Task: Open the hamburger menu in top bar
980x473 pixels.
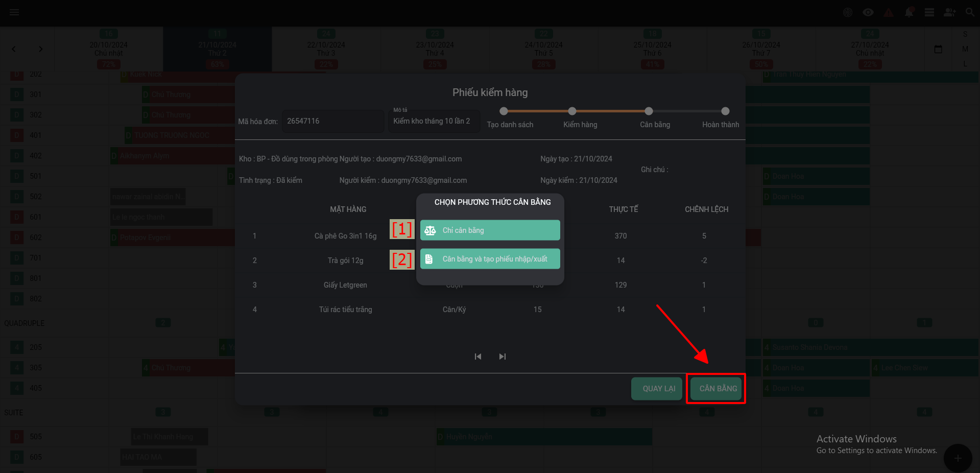Action: pos(14,12)
